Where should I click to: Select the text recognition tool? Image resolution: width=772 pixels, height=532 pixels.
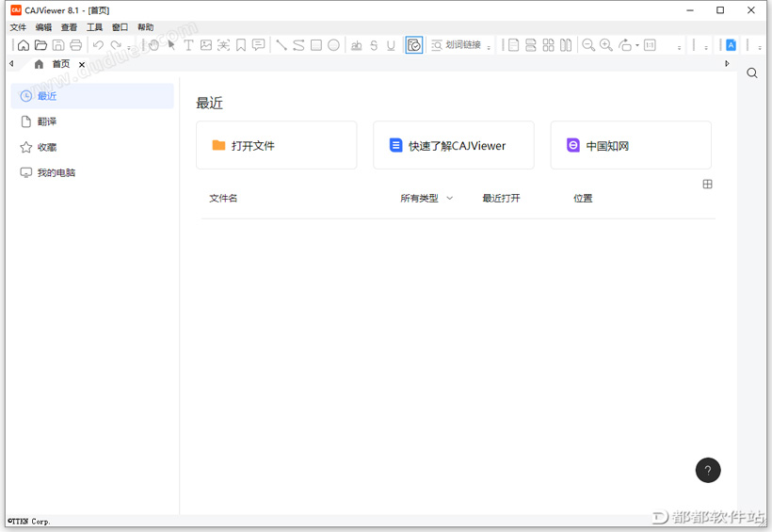pos(223,45)
